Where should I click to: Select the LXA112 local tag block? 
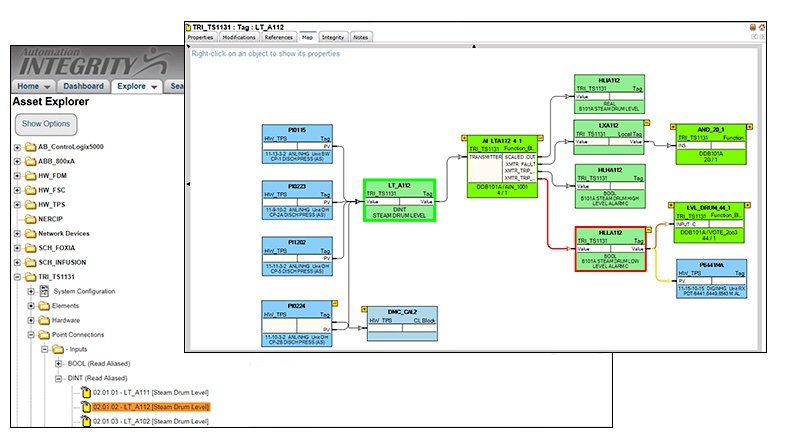click(x=609, y=137)
